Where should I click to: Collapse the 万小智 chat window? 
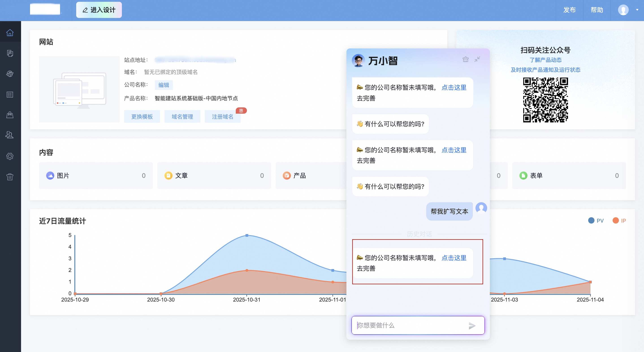pyautogui.click(x=478, y=60)
